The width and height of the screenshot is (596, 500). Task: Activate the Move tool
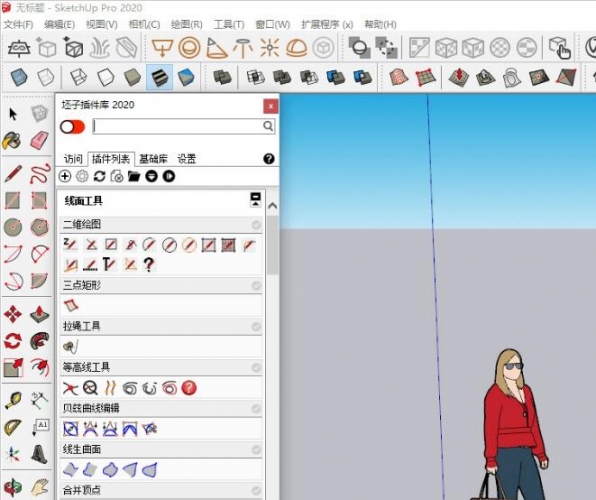click(13, 314)
